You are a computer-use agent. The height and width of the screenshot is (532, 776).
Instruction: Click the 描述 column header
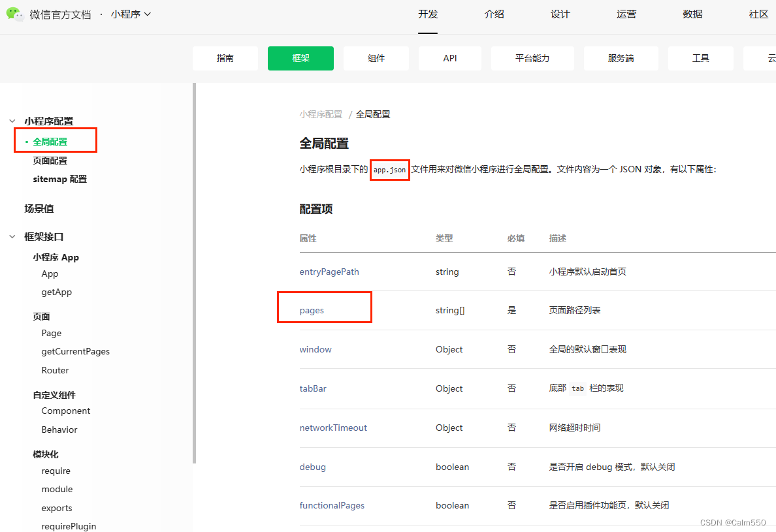pos(557,238)
